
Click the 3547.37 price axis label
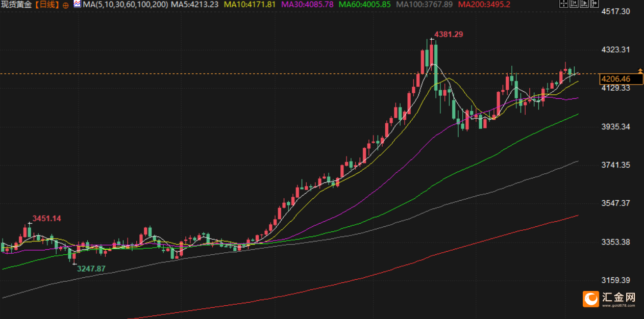616,203
